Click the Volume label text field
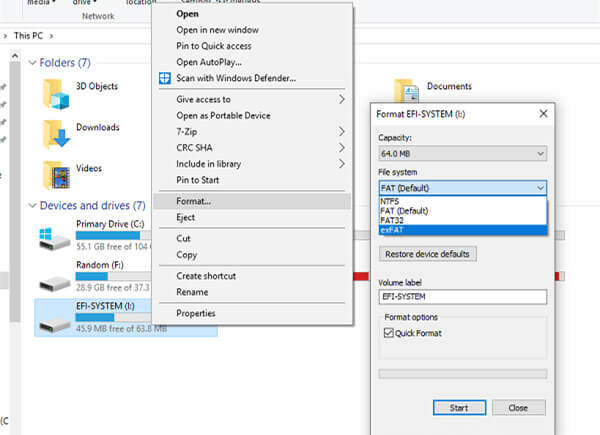Viewport: 600px width, 435px height. point(462,297)
